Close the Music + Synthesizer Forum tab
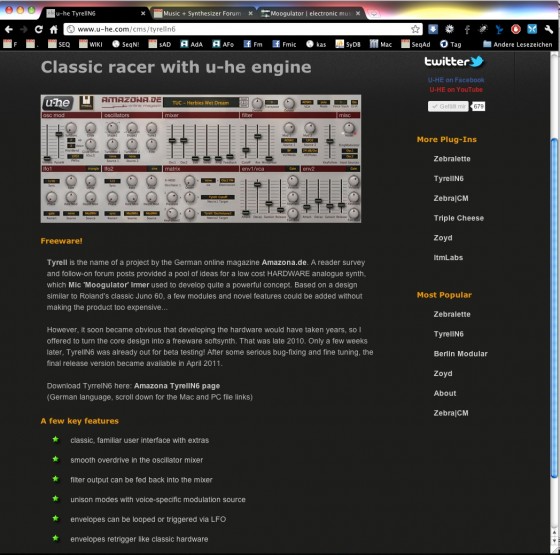 click(x=251, y=14)
